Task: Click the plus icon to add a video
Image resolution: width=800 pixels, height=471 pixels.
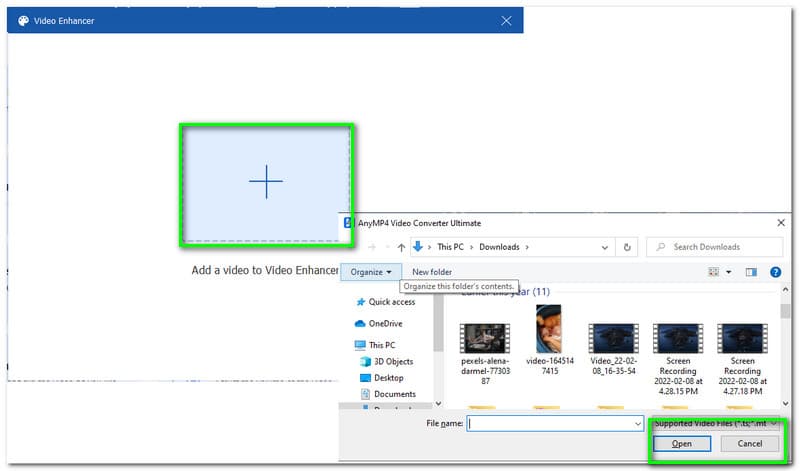Action: (x=266, y=181)
